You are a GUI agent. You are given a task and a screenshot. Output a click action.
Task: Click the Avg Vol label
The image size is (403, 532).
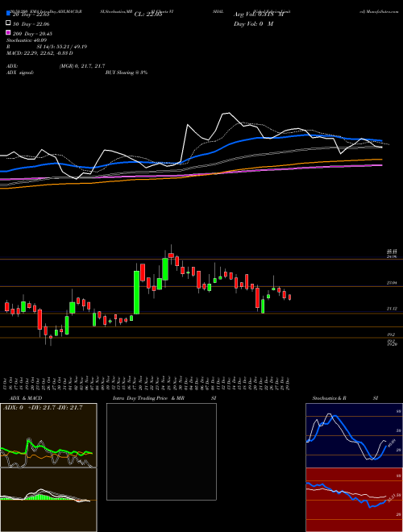(x=258, y=15)
